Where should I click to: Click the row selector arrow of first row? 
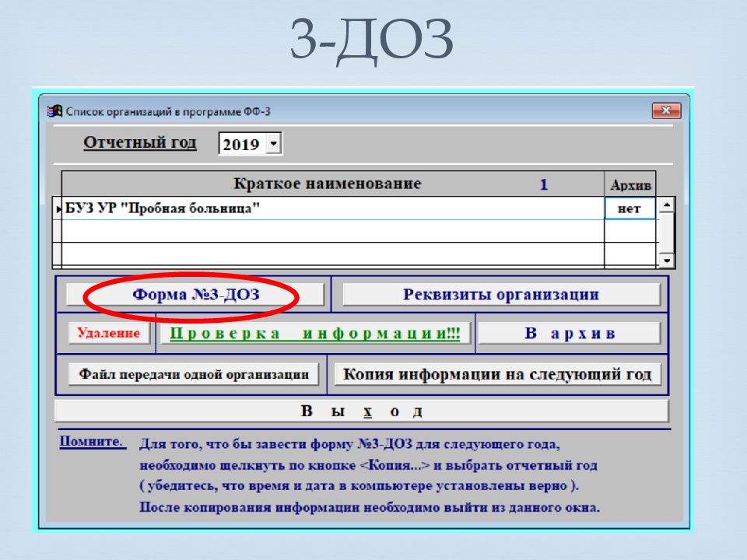point(59,208)
